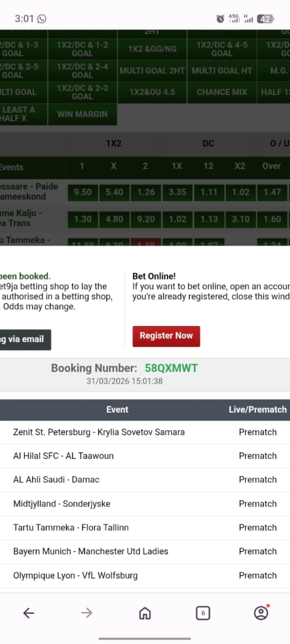Tap the WhatsApp notification icon

(x=42, y=19)
